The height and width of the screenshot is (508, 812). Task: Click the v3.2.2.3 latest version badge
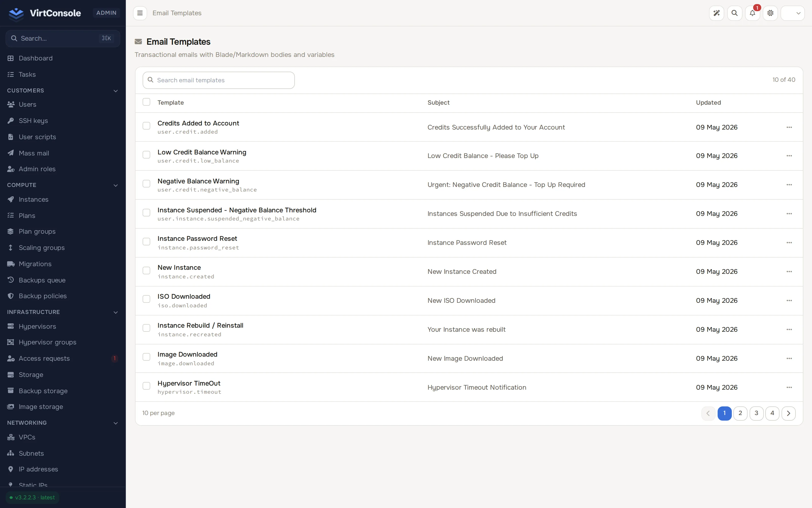(x=32, y=498)
